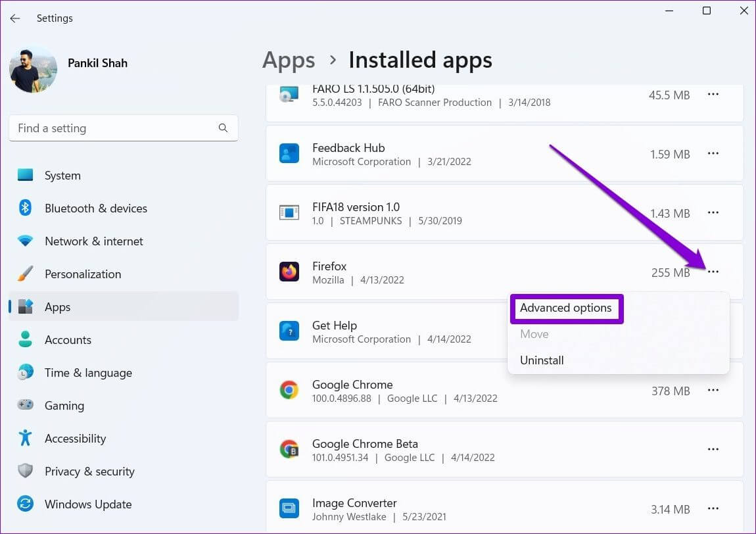Open more options for Google Chrome Beta
Screen dimensions: 756x534
click(713, 449)
